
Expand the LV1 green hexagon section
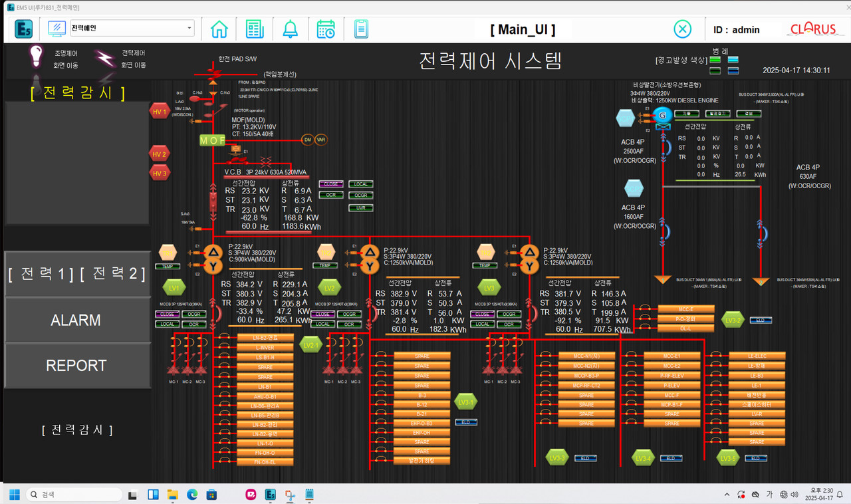tap(175, 288)
